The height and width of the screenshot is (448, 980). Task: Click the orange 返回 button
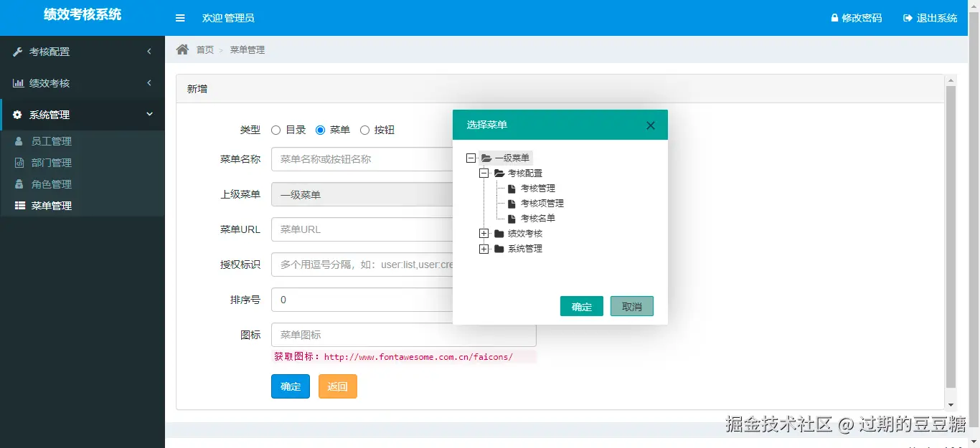338,386
